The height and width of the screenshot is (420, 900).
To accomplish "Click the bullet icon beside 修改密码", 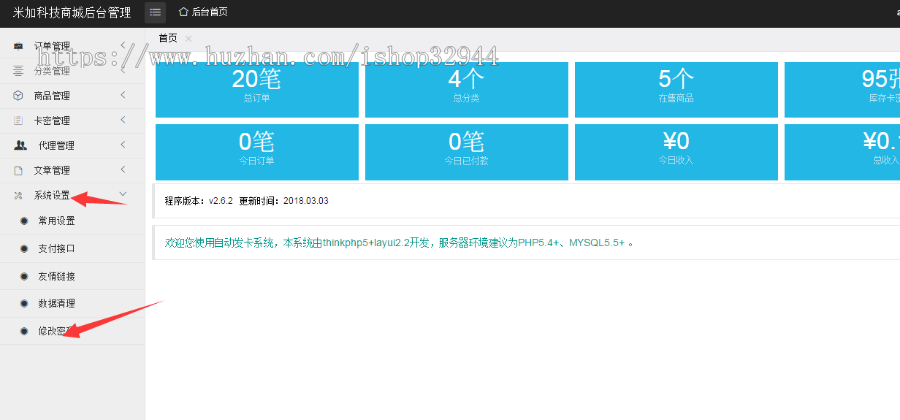I will [24, 331].
